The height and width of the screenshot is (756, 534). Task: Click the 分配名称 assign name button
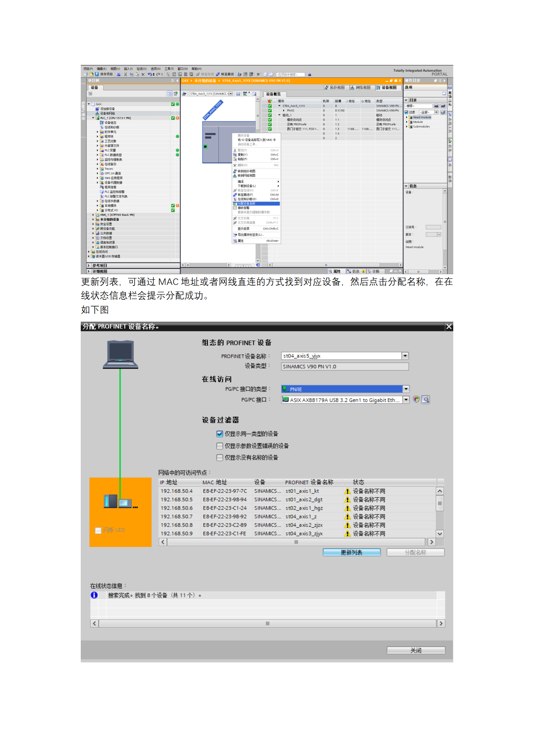[x=416, y=552]
